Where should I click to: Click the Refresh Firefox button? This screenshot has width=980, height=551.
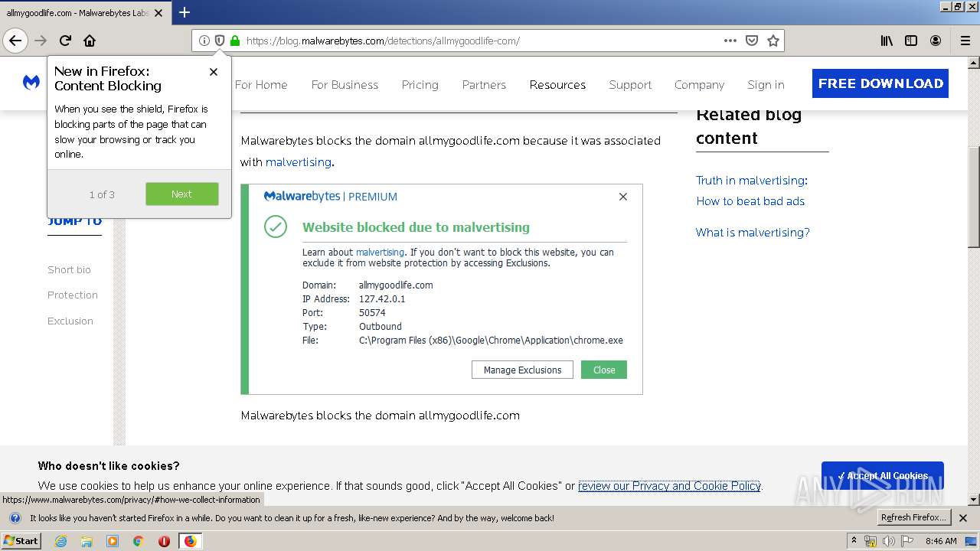pyautogui.click(x=913, y=517)
